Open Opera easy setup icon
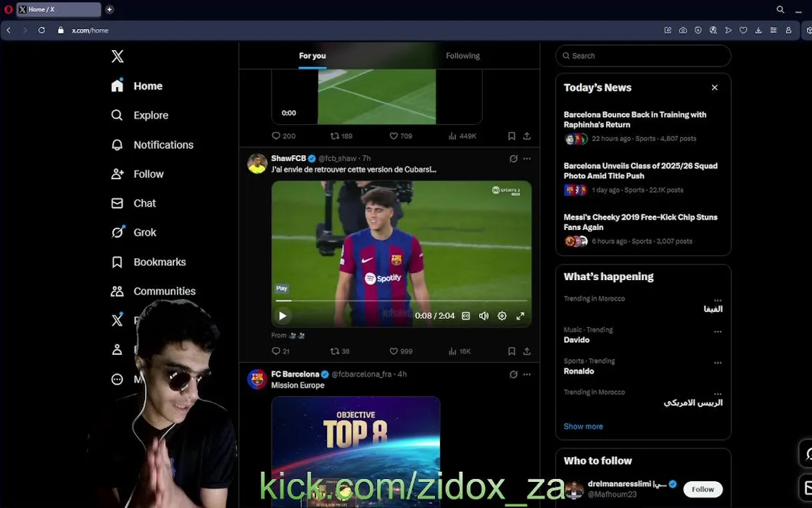This screenshot has height=508, width=812. [x=773, y=30]
